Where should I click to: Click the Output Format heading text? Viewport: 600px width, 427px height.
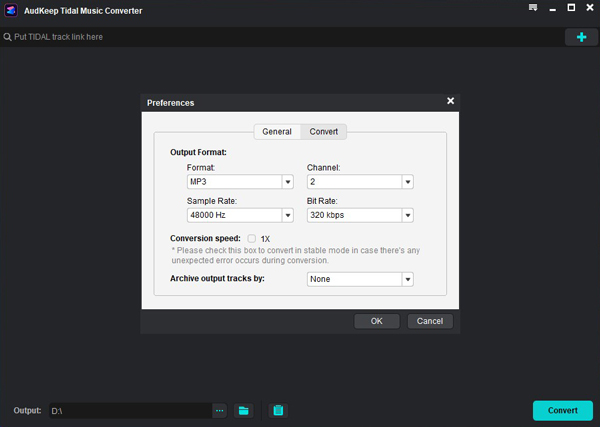(x=198, y=152)
